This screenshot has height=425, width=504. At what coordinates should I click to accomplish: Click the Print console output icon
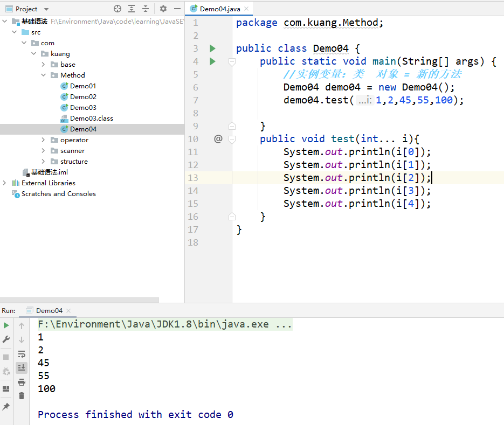click(22, 382)
